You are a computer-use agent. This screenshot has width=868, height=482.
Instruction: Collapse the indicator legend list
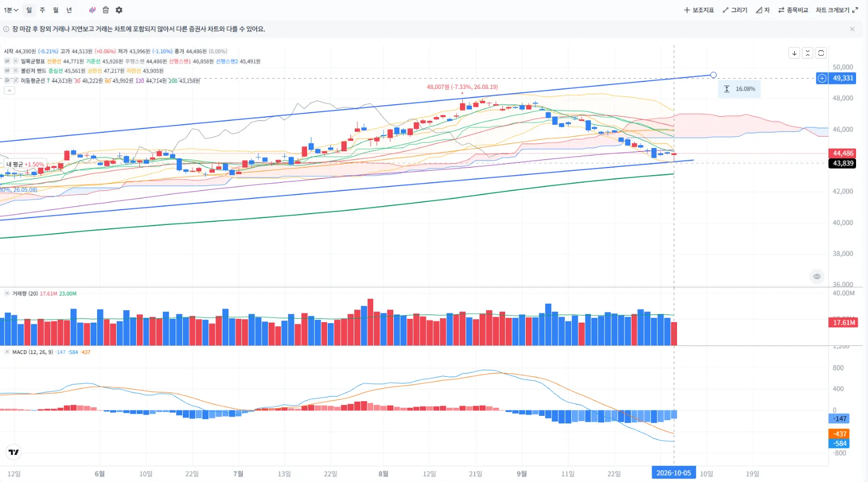pyautogui.click(x=9, y=91)
